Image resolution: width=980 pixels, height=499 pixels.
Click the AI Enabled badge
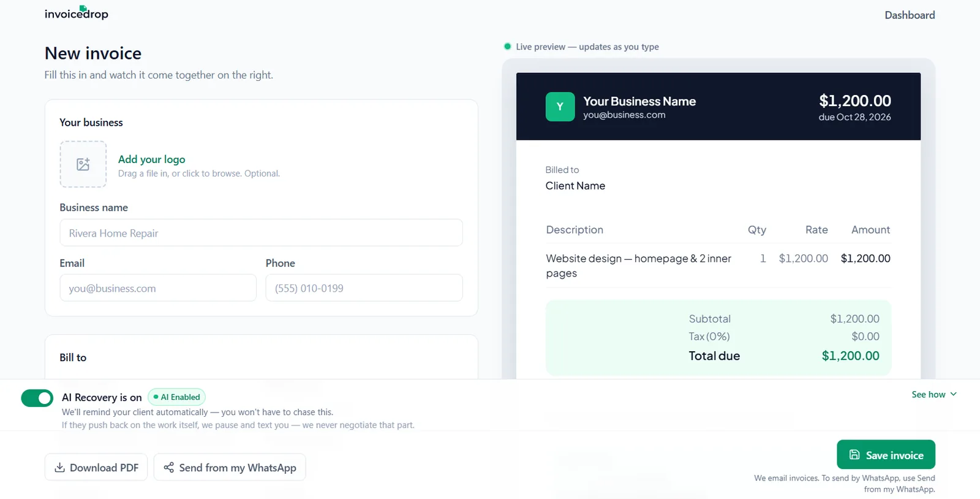(177, 397)
